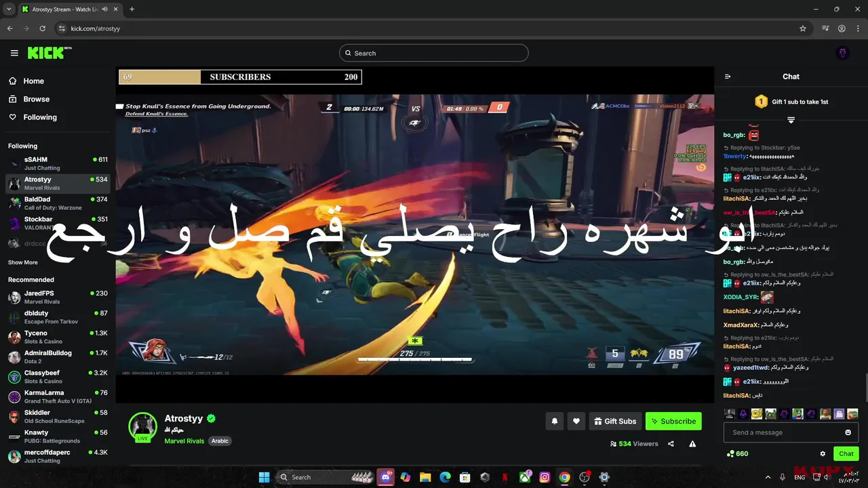Select the yellow donut emote
The height and width of the screenshot is (488, 868).
[757, 413]
